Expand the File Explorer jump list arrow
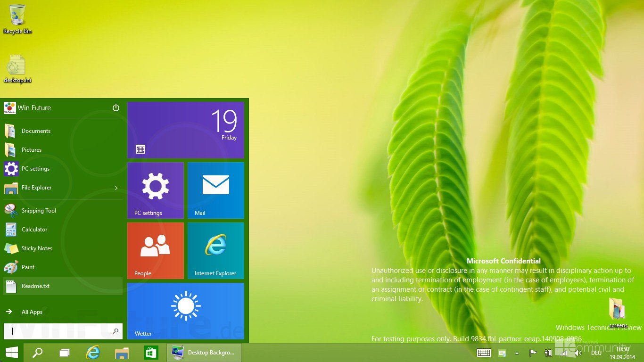644x362 pixels. click(x=116, y=188)
